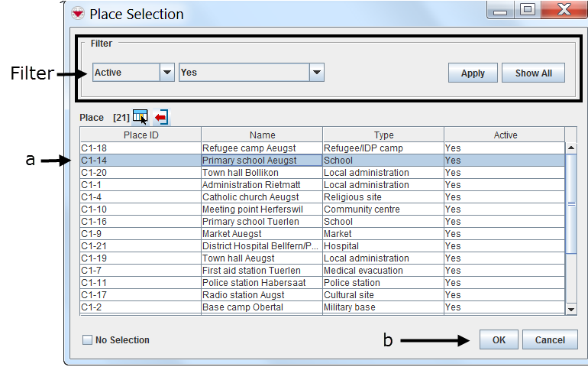The image size is (588, 367).
Task: Sort by the Type column header
Action: click(383, 135)
